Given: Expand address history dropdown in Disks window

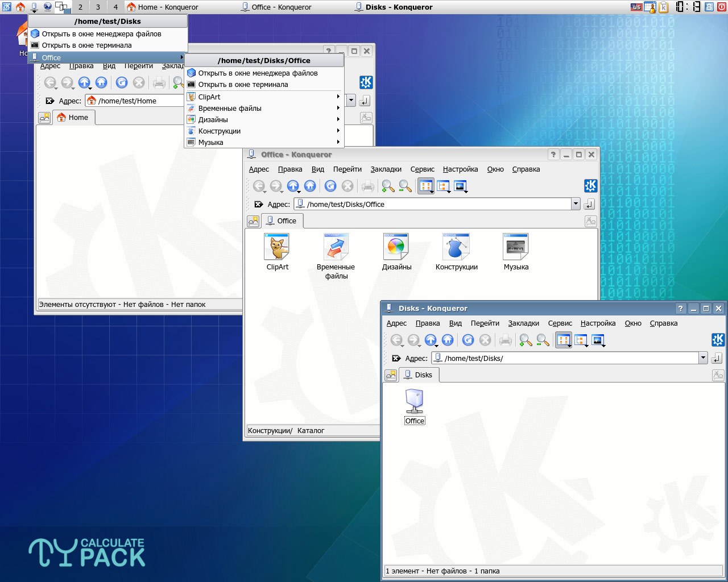Looking at the screenshot, I should (703, 358).
